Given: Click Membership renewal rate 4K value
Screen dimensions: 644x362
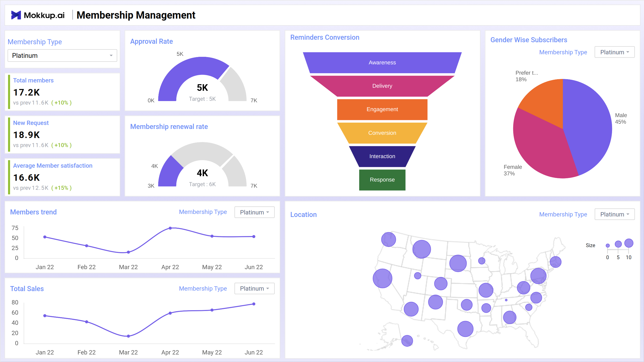Looking at the screenshot, I should tap(202, 173).
